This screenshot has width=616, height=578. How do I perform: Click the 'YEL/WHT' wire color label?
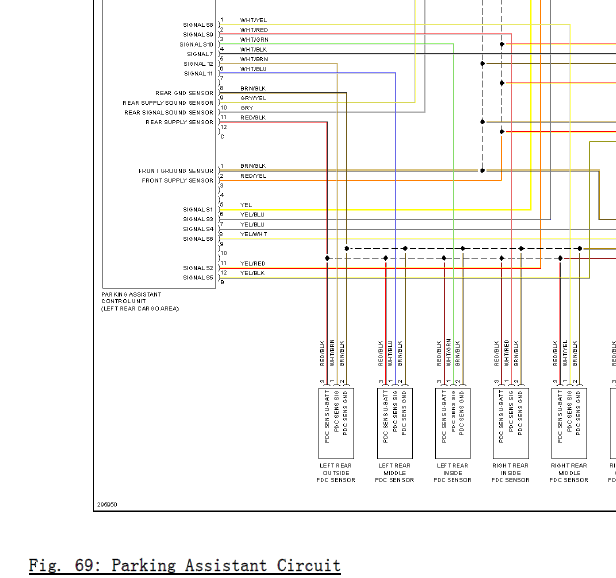pos(254,234)
